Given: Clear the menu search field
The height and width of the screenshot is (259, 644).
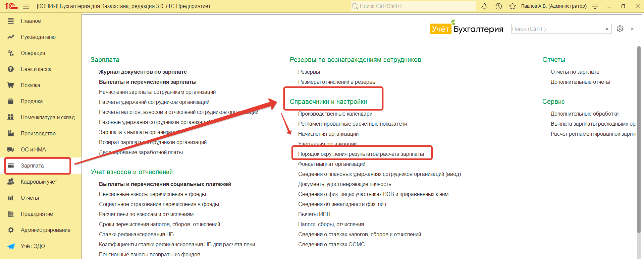Looking at the screenshot, I should [607, 29].
